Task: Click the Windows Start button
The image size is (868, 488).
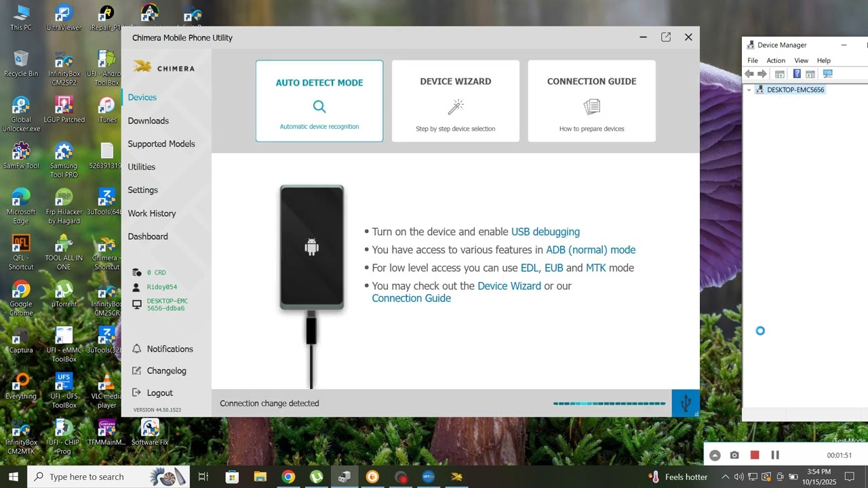Action: coord(14,476)
